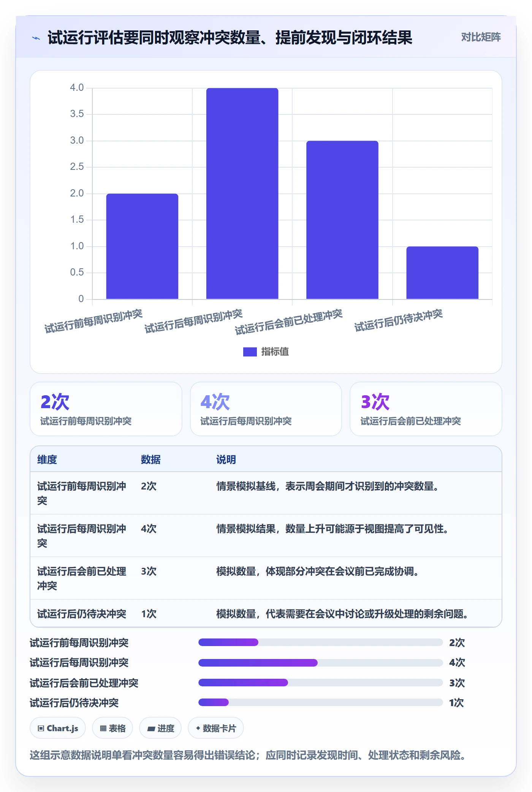
Task: Click progress label 试运行后仍待决冲突
Action: pyautogui.click(x=74, y=703)
